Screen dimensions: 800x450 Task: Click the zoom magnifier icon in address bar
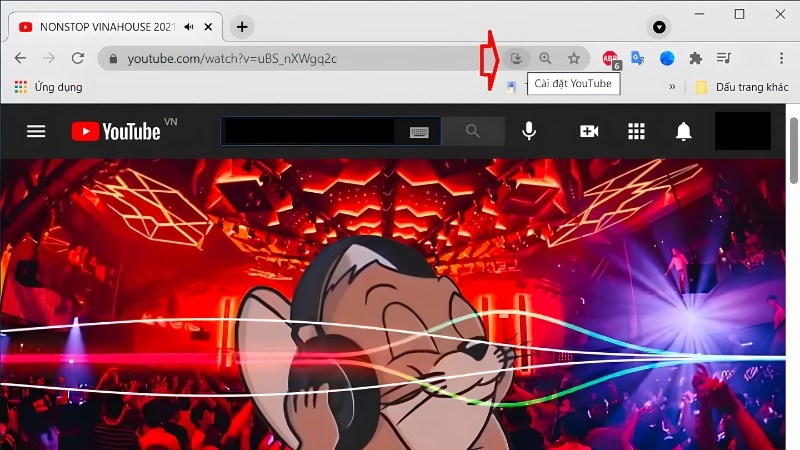[545, 58]
